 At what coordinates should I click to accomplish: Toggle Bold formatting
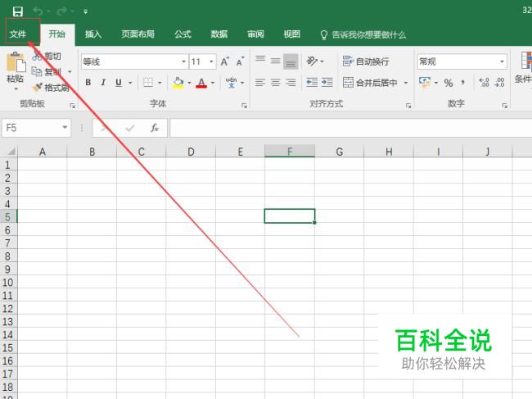point(88,83)
